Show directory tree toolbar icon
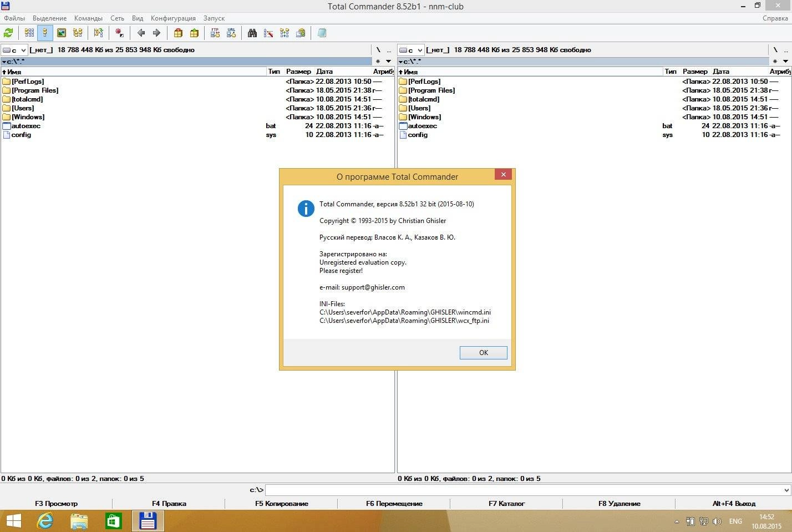The image size is (792, 532). 78,33
